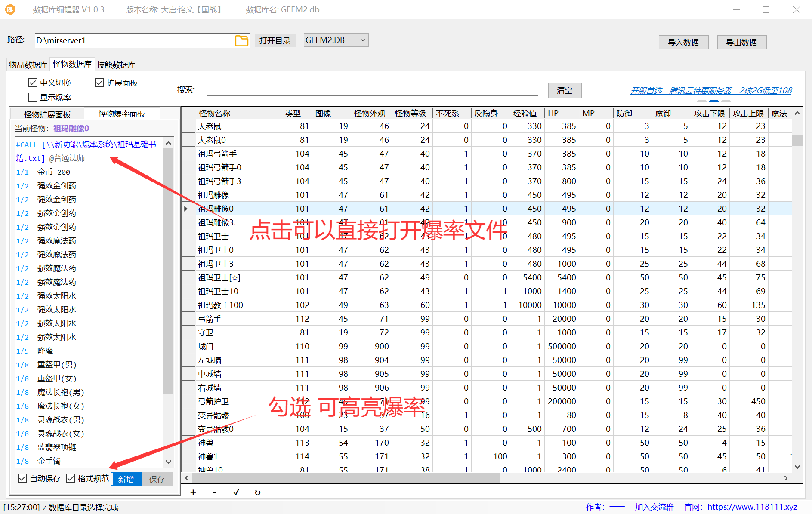Click the application logo in the title bar

(10, 9)
